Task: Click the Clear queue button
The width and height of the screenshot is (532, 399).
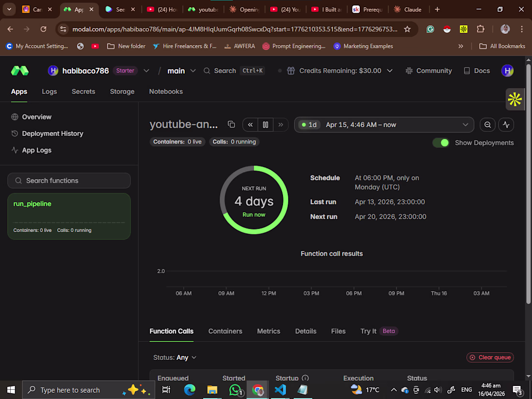Action: pyautogui.click(x=490, y=357)
